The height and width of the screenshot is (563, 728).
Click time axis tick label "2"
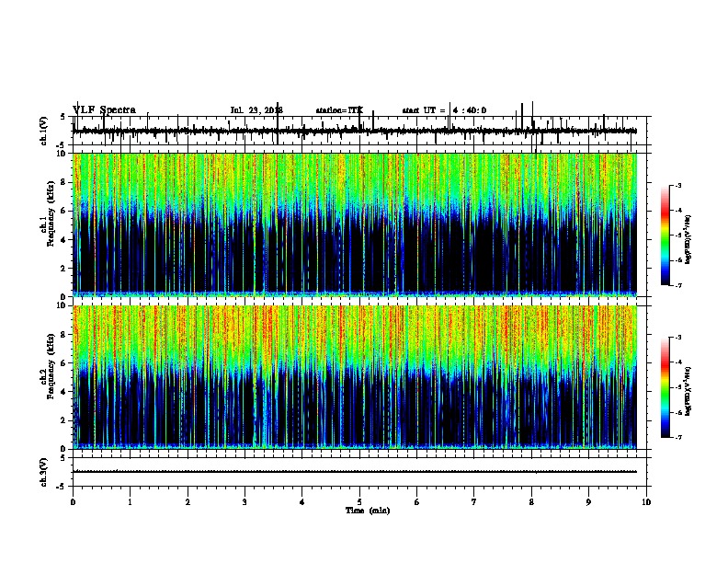coord(188,502)
